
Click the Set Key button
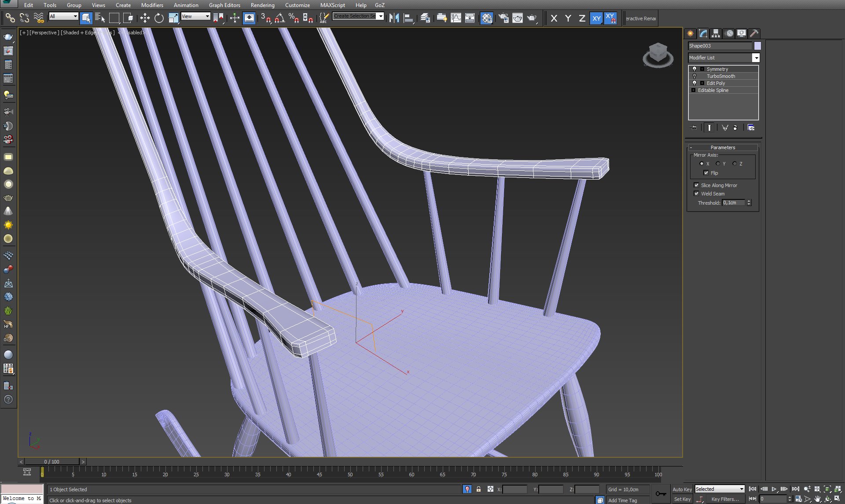[x=682, y=499]
